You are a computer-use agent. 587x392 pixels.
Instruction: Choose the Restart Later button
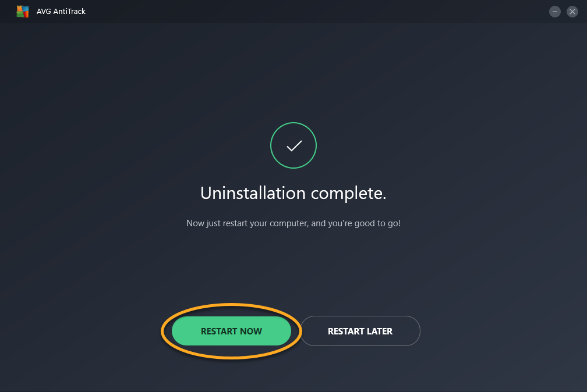360,332
